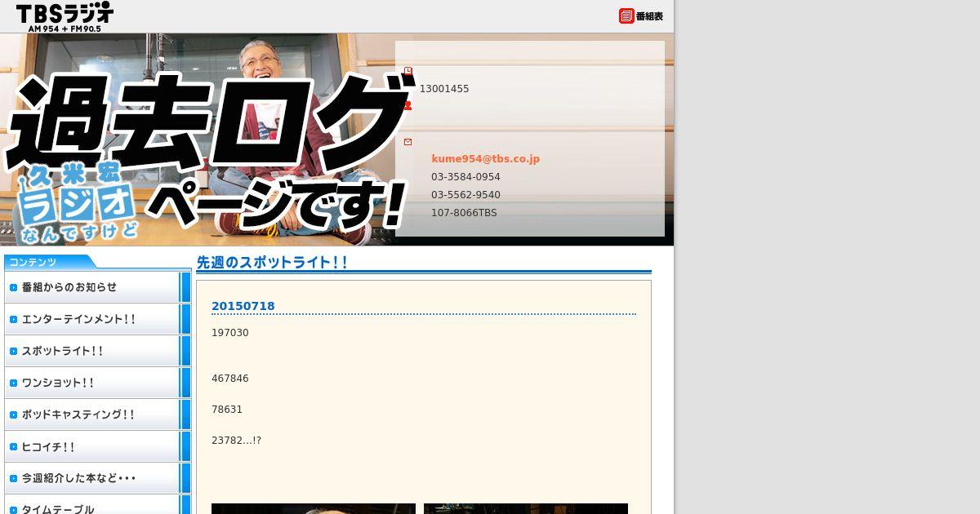Open the kume954@tbs.co.jp email link
Image resolution: width=980 pixels, height=514 pixels.
(485, 159)
